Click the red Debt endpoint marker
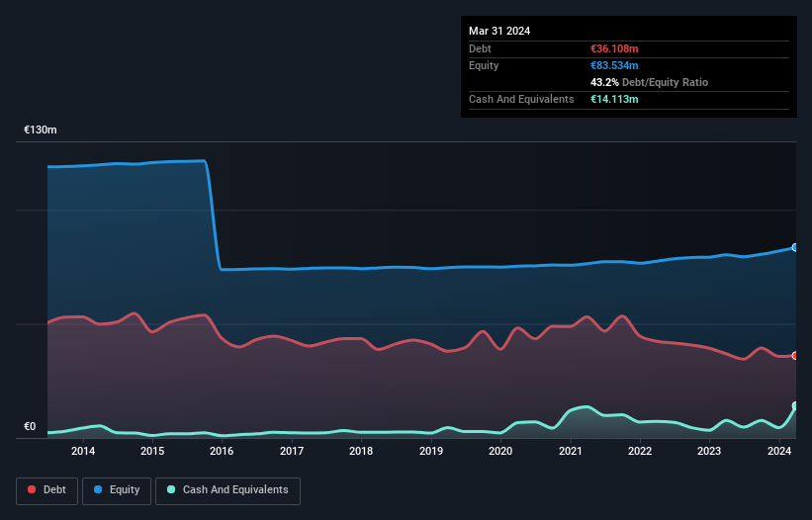Screen dimensions: 812x520 click(x=795, y=356)
